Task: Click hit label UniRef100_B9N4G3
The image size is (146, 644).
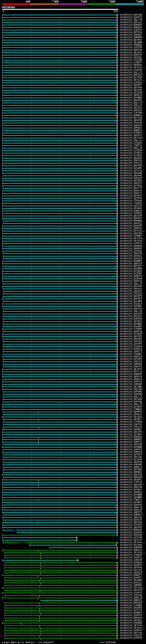Action: click(x=131, y=115)
